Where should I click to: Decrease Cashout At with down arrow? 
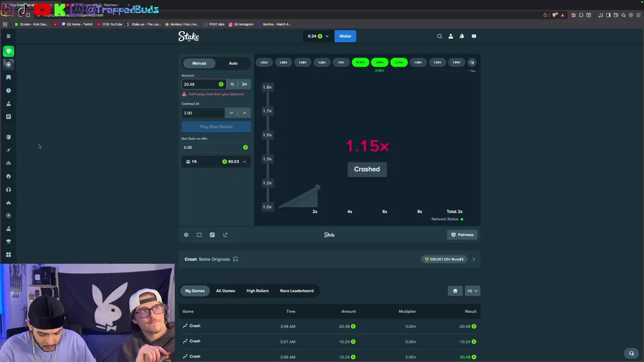tap(231, 113)
